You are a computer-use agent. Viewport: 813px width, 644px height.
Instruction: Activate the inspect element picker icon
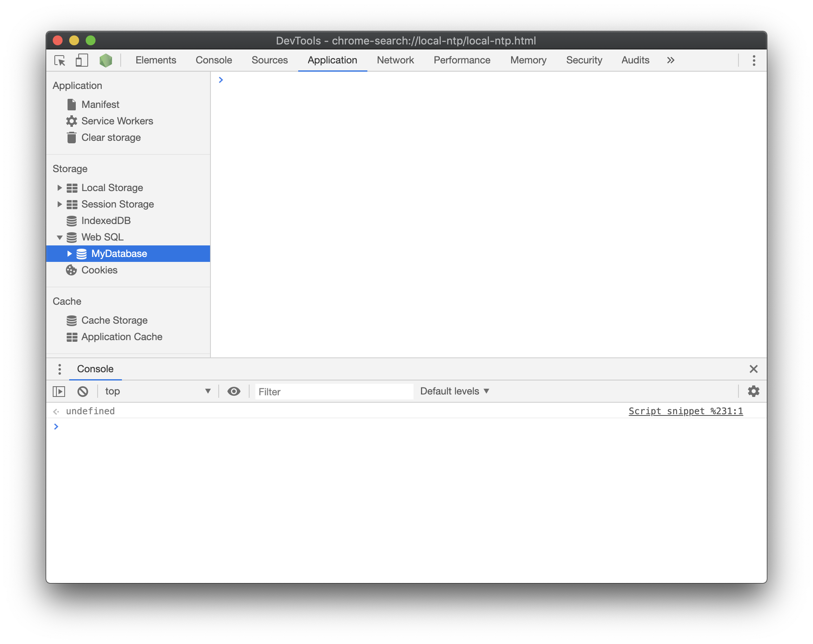pos(60,61)
